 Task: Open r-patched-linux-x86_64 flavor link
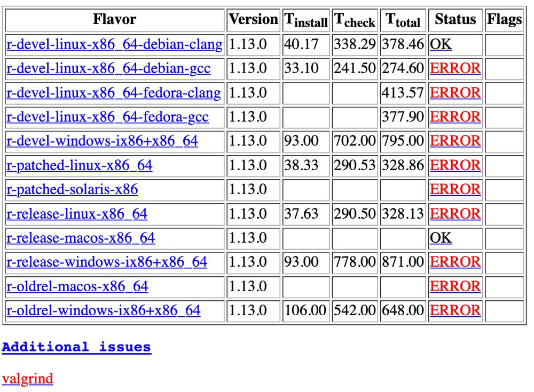click(x=80, y=166)
